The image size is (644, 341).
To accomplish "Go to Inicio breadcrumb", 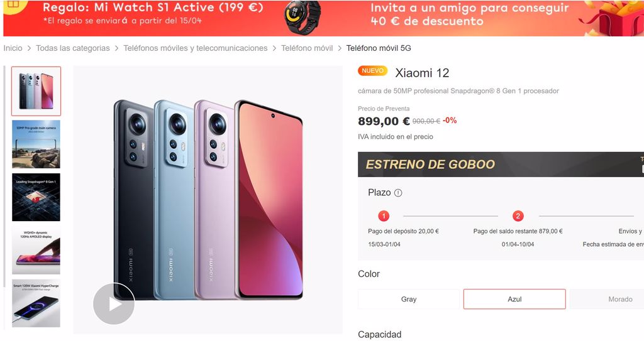I will 13,48.
